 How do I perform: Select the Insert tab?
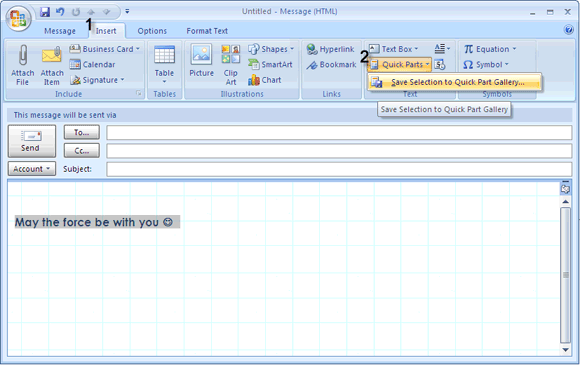coord(106,31)
